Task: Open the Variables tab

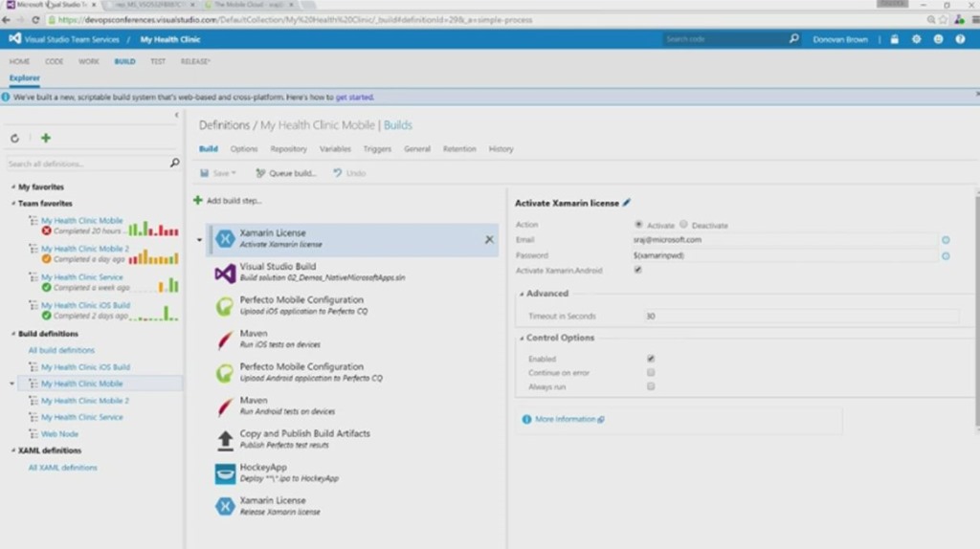Action: tap(335, 148)
